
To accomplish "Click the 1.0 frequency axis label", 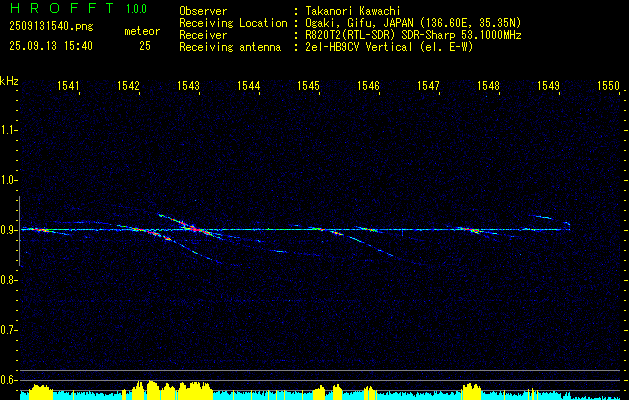I will click(8, 180).
